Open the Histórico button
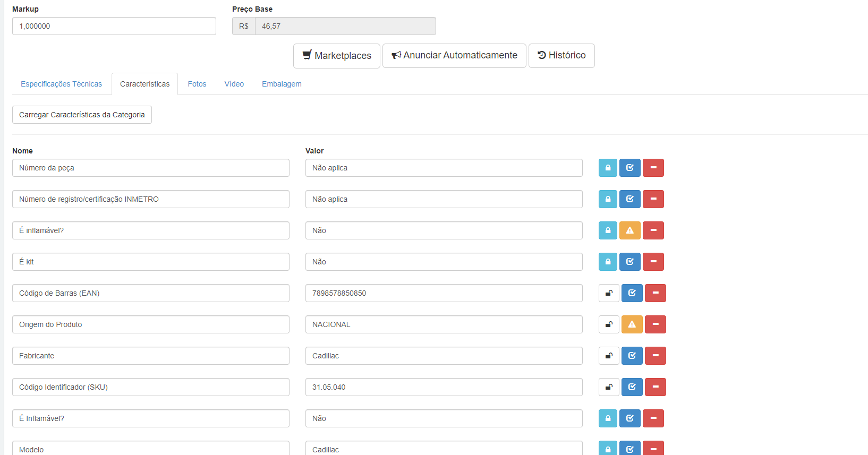The height and width of the screenshot is (455, 868). pyautogui.click(x=561, y=56)
